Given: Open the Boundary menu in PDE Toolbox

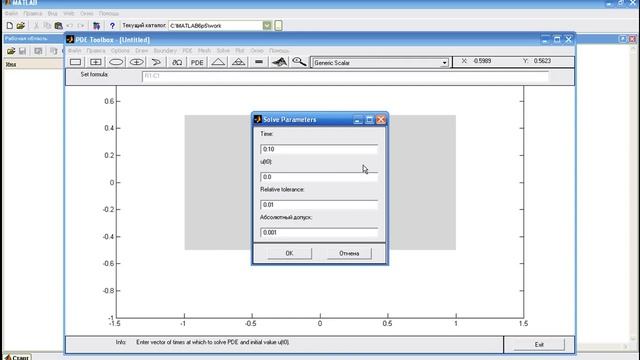Looking at the screenshot, I should 165,51.
